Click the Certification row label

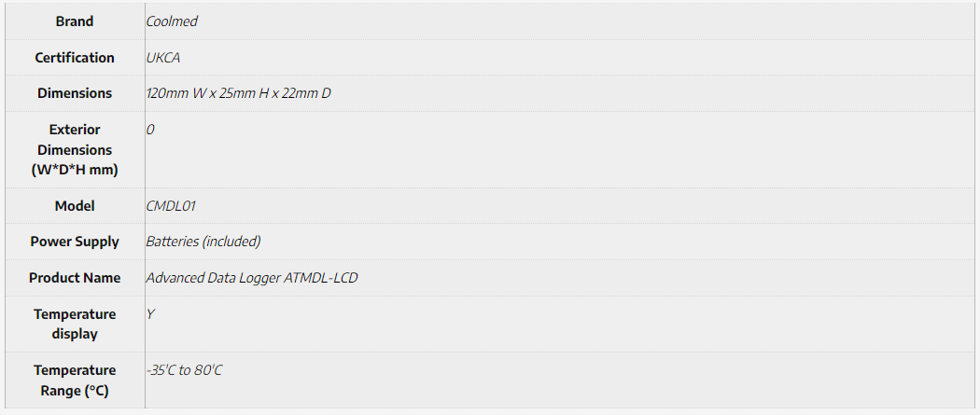(x=75, y=58)
